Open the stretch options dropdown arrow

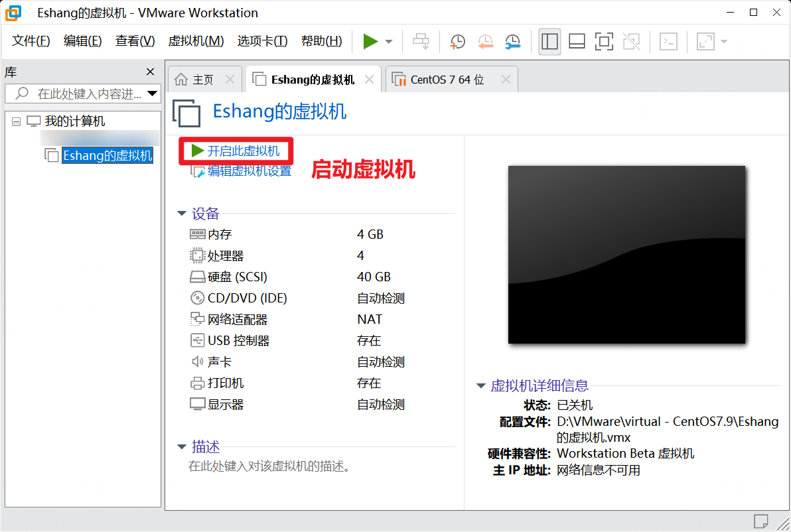[724, 42]
